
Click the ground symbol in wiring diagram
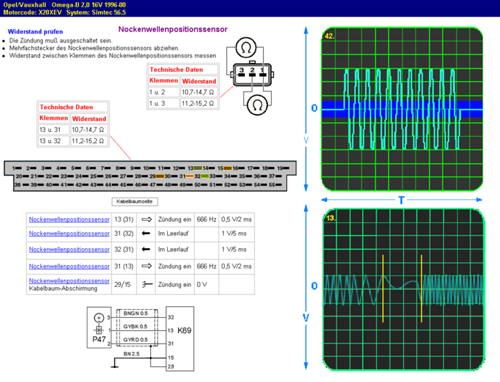tap(115, 367)
